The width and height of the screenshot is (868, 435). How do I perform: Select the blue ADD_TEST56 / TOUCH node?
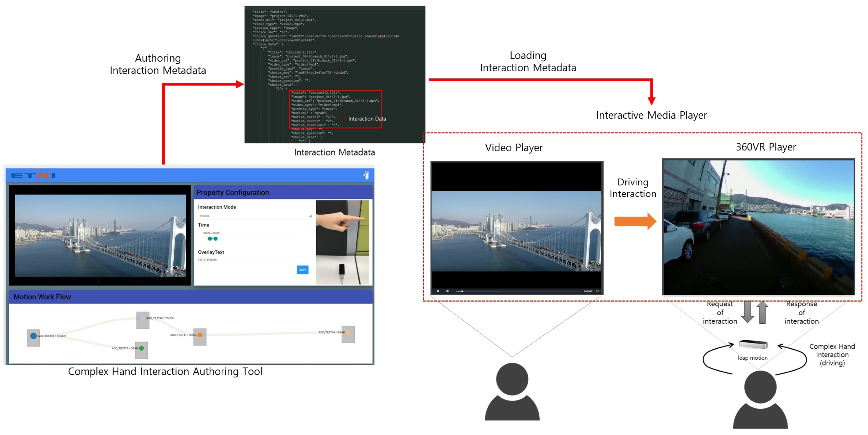click(33, 336)
